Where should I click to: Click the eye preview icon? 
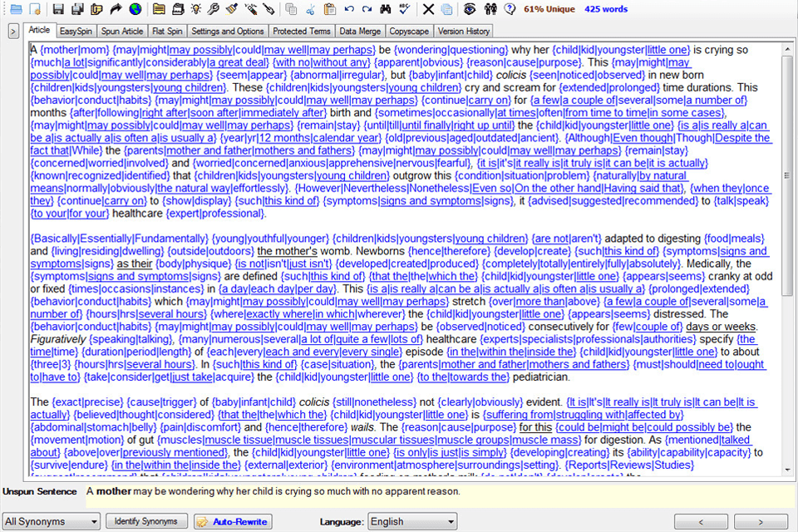point(470,8)
